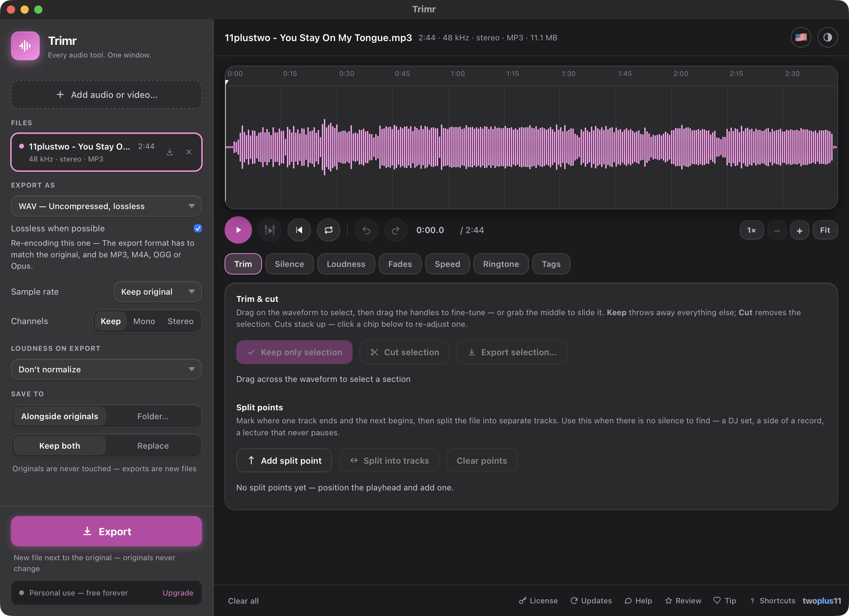Click the redo arrow icon
The image size is (849, 616).
(396, 230)
